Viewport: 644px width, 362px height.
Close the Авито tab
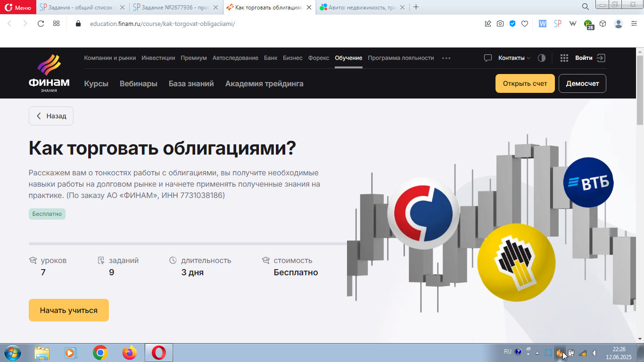point(402,7)
